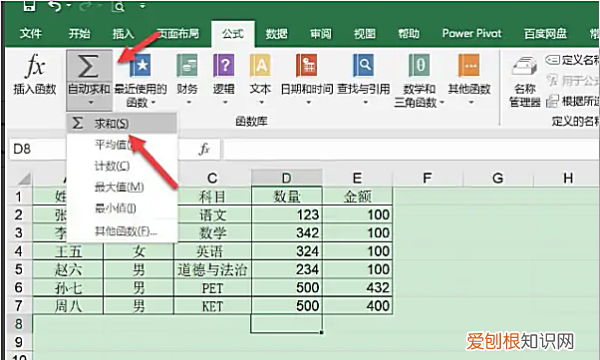This screenshot has height=360, width=600.
Task: Select row 8 header
Action: (x=19, y=324)
